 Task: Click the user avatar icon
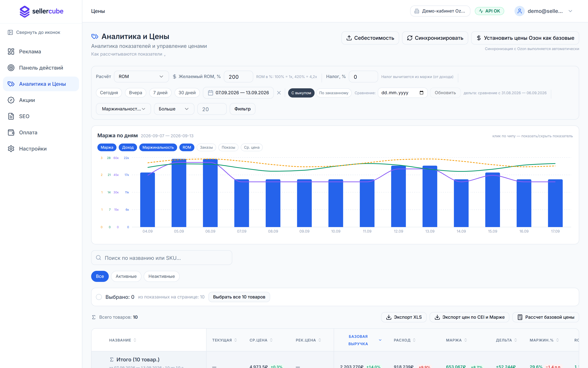pos(519,11)
